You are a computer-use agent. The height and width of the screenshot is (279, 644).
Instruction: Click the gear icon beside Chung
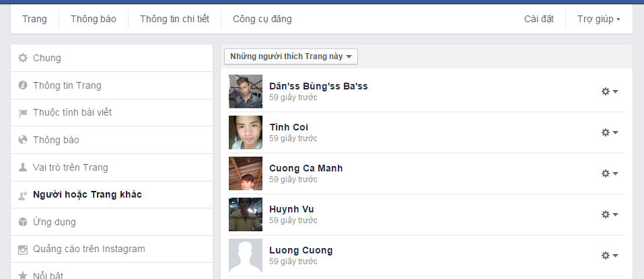23,58
